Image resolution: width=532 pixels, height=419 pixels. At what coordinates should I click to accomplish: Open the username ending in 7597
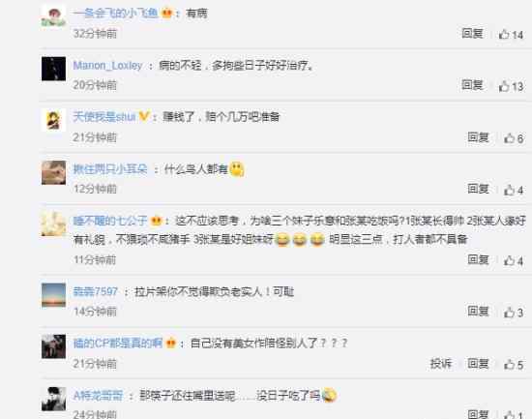[x=96, y=291]
